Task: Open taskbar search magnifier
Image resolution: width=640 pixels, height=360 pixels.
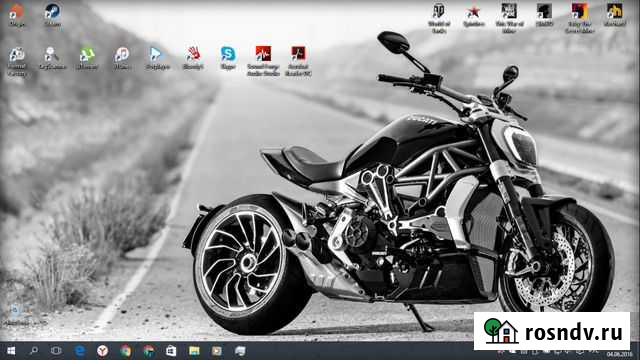Action: coord(34,351)
